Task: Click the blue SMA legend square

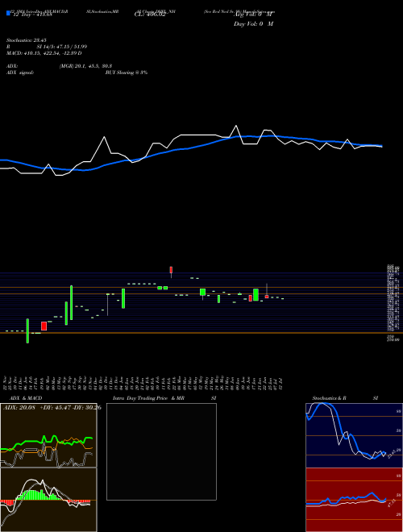Action: pyautogui.click(x=8, y=13)
